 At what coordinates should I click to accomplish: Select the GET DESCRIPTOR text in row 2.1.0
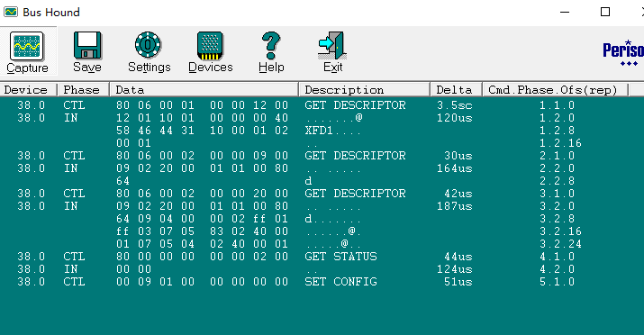point(355,156)
